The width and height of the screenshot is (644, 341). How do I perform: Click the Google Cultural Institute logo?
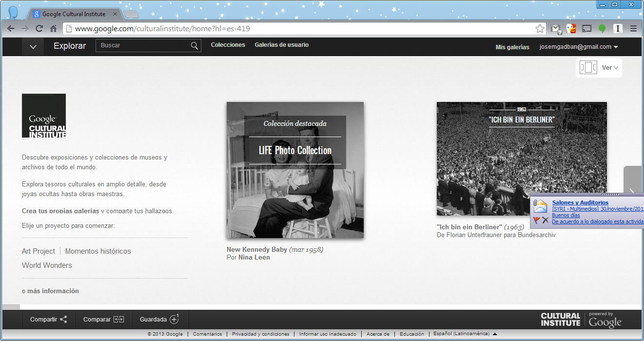tap(44, 116)
